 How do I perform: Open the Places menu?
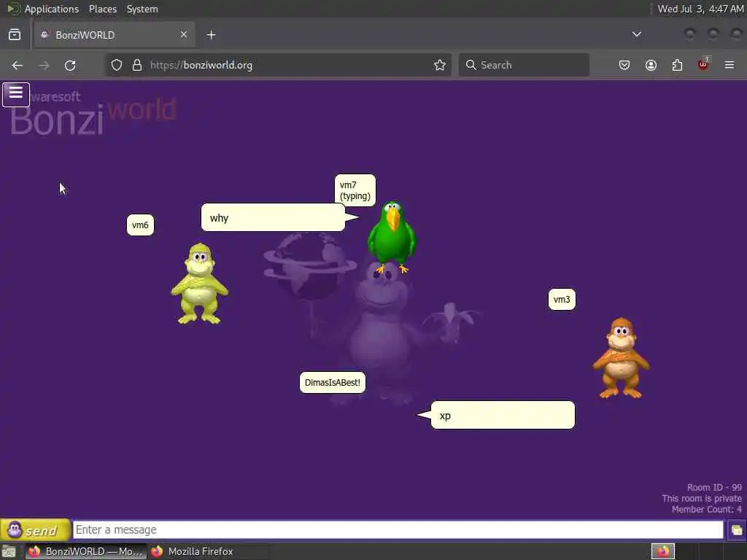102,9
